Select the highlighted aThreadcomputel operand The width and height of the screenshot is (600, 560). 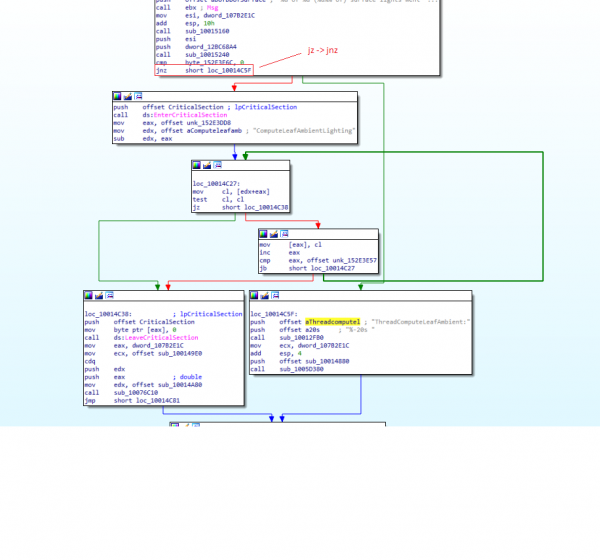coord(335,321)
